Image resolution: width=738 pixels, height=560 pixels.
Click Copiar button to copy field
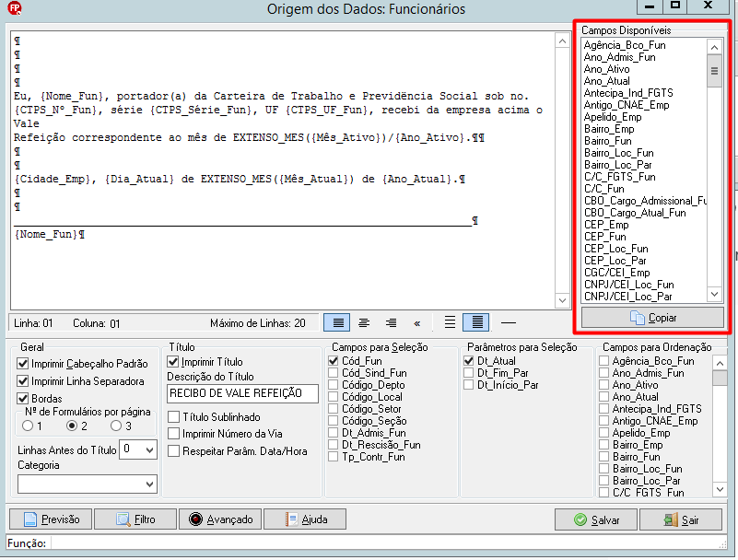click(652, 318)
